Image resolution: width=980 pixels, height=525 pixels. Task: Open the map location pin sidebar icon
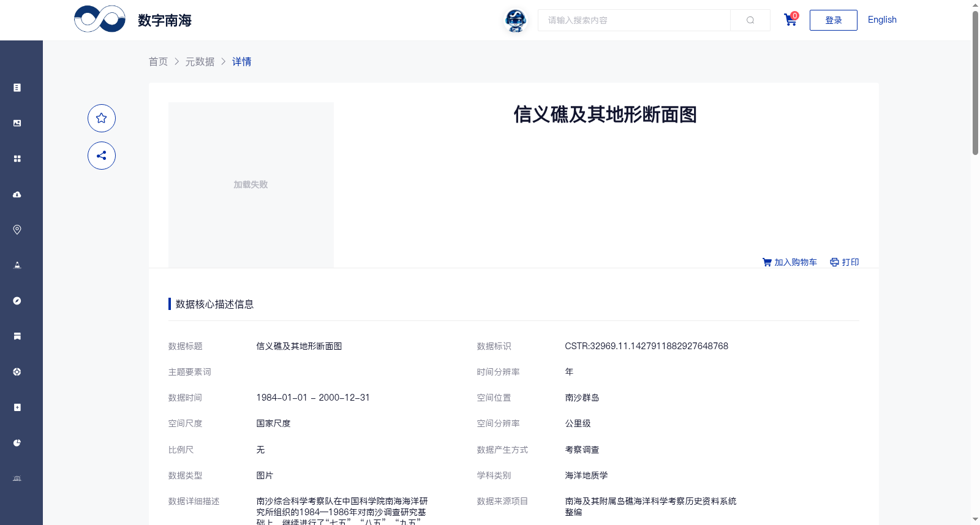pyautogui.click(x=17, y=230)
